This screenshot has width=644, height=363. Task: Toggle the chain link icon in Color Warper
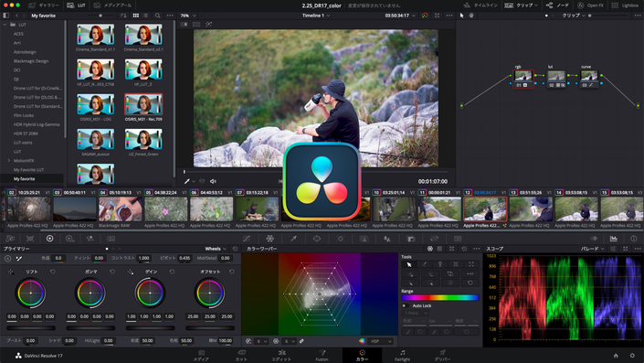[x=301, y=341]
